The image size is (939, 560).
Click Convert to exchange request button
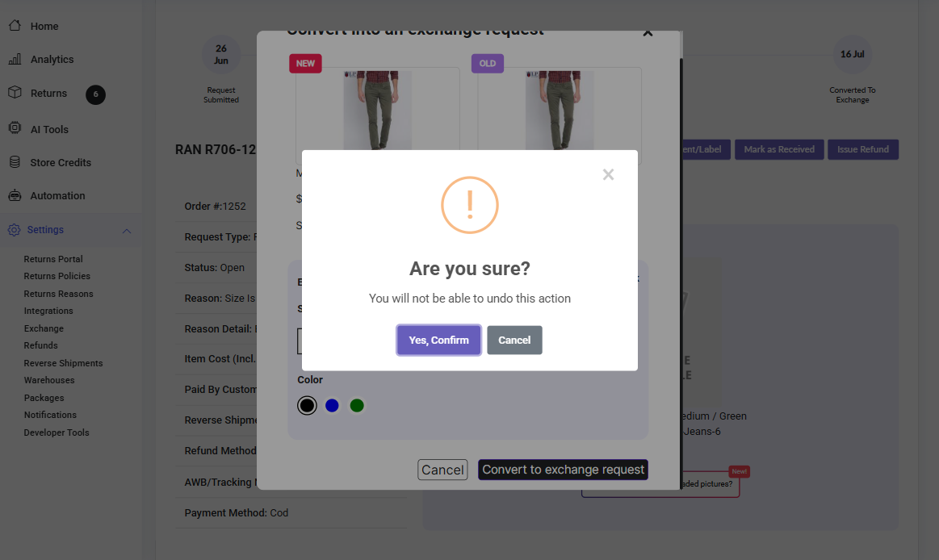click(x=563, y=470)
